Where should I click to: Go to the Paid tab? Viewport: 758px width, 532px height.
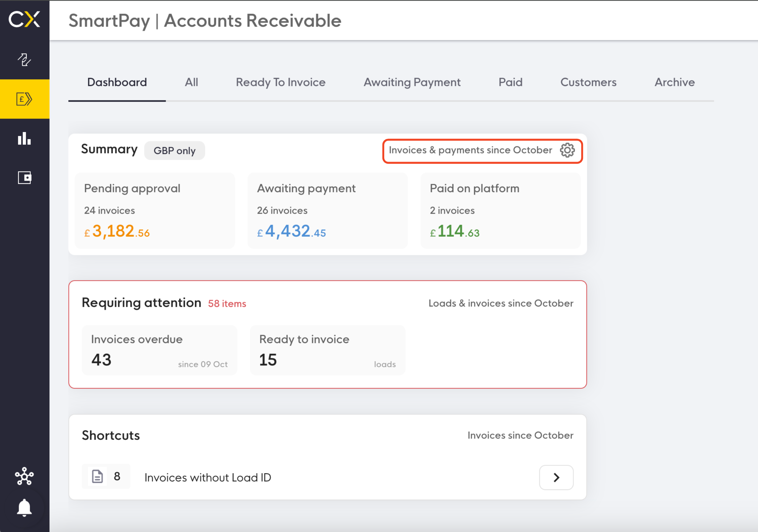(x=510, y=82)
